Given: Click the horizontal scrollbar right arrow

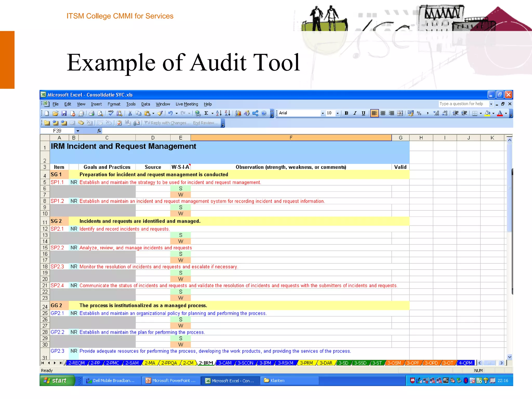Looking at the screenshot, I should 502,363.
